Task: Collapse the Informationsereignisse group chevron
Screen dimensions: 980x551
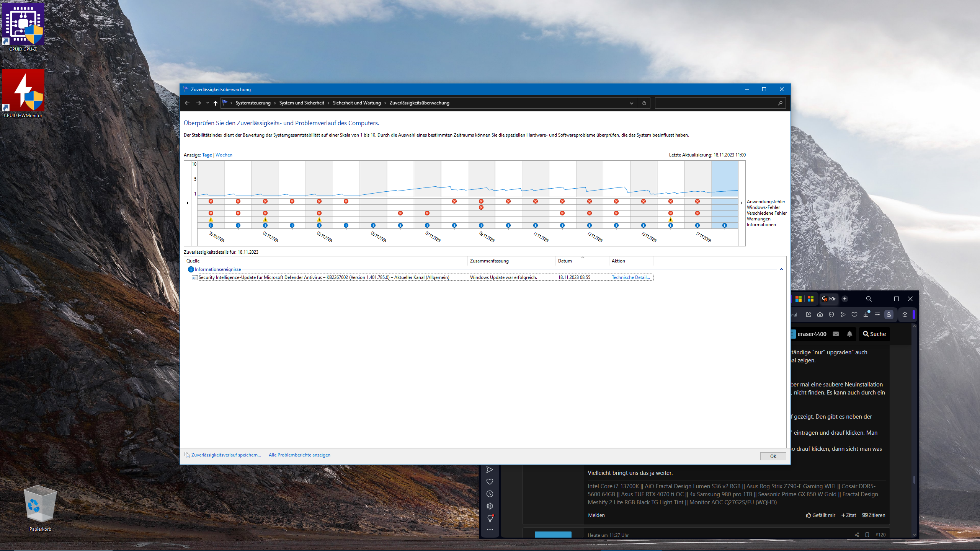Action: click(781, 269)
